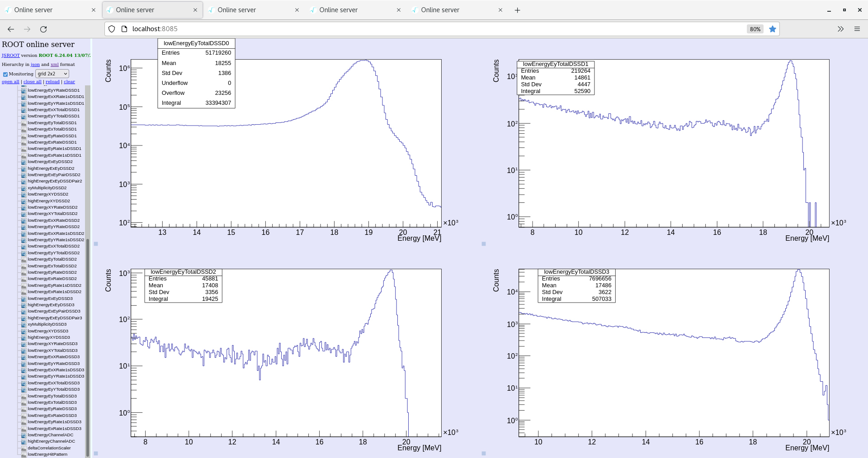This screenshot has height=458, width=868.
Task: Open tree item lowEnergyExRateDSSD2
Action: (x=52, y=279)
